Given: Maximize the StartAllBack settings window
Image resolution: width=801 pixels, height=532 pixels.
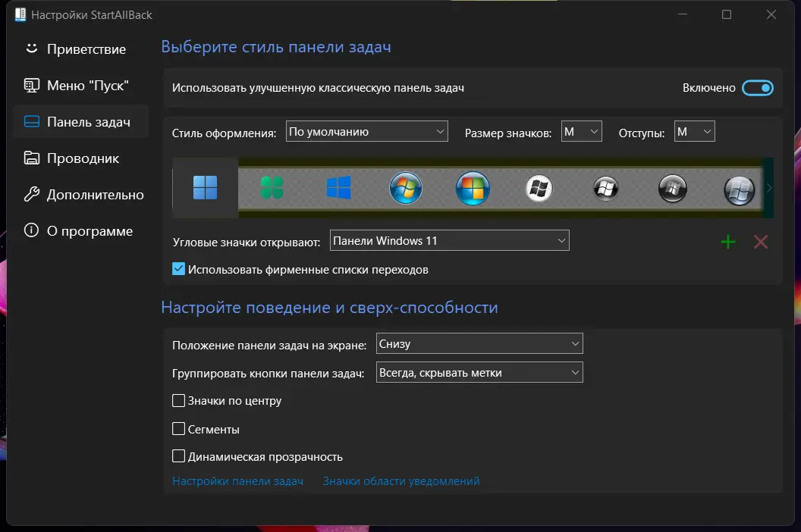Looking at the screenshot, I should click(x=727, y=15).
